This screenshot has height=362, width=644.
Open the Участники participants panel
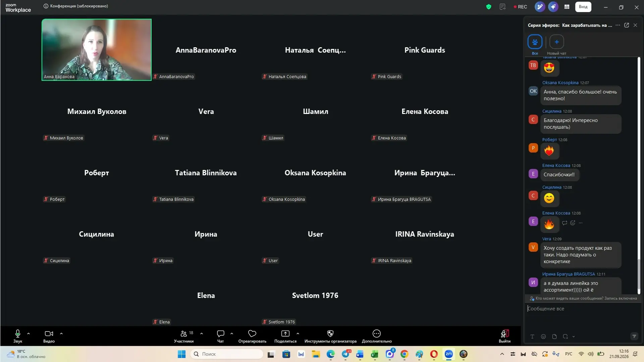184,336
